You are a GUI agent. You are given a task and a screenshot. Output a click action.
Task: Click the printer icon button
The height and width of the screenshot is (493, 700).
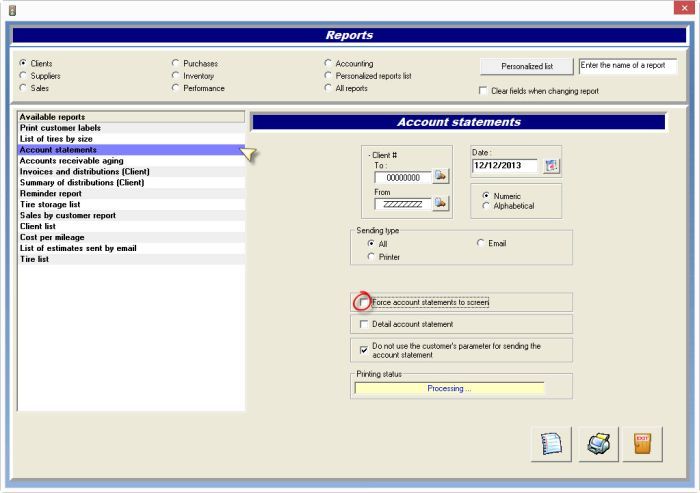coord(598,444)
